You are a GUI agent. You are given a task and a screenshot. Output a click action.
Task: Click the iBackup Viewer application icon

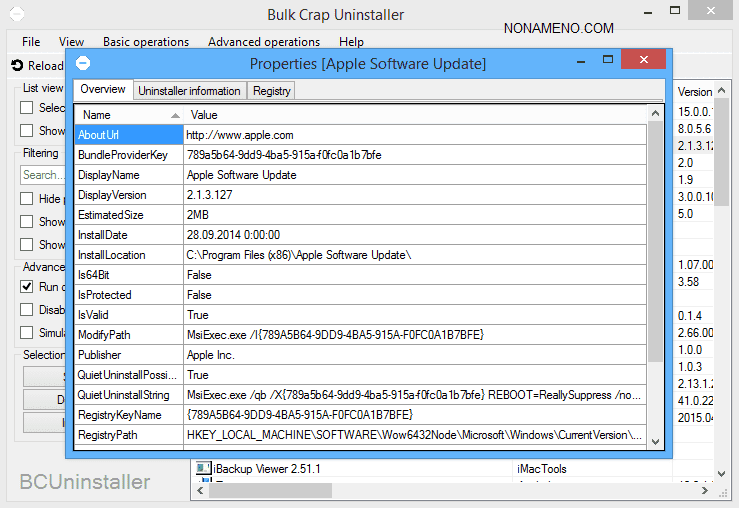pyautogui.click(x=204, y=468)
